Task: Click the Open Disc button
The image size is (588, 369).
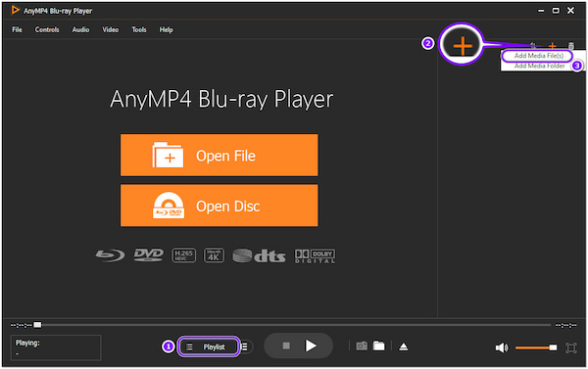Action: tap(219, 206)
